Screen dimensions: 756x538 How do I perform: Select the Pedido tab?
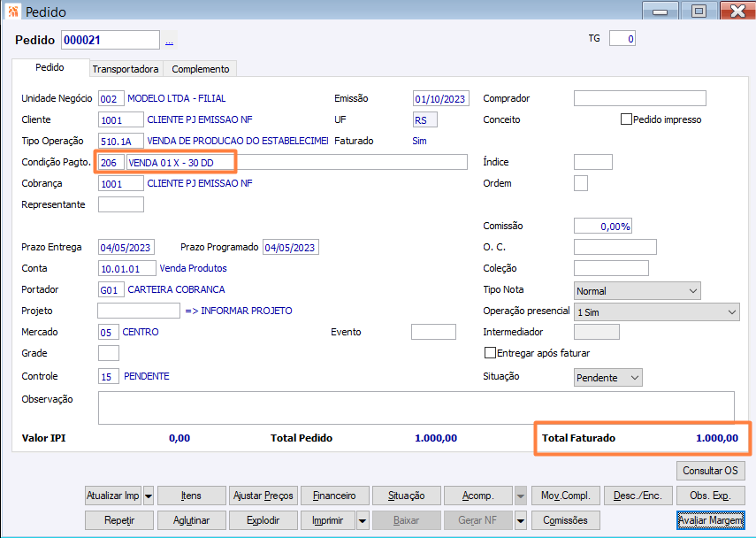click(x=50, y=67)
